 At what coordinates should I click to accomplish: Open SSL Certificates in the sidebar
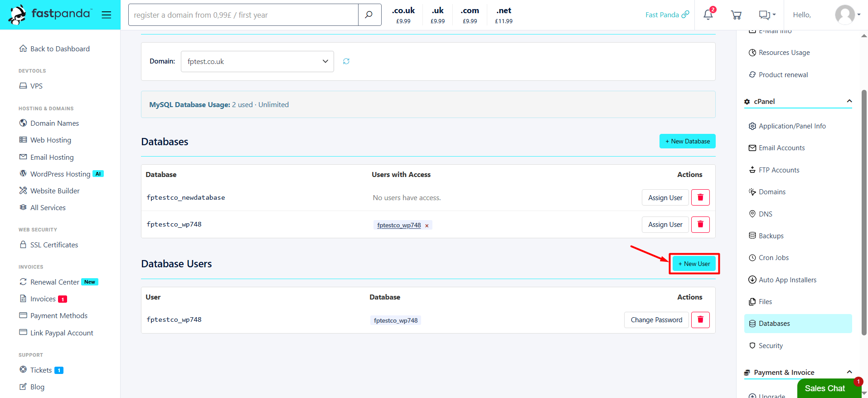click(x=48, y=245)
